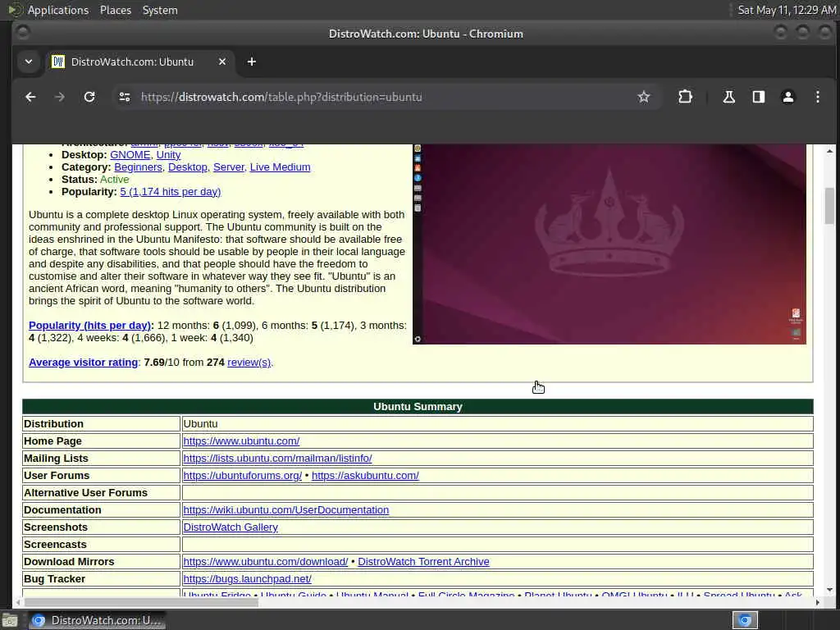The height and width of the screenshot is (630, 840).
Task: Open the ubuntu.com/download link
Action: coord(265,561)
